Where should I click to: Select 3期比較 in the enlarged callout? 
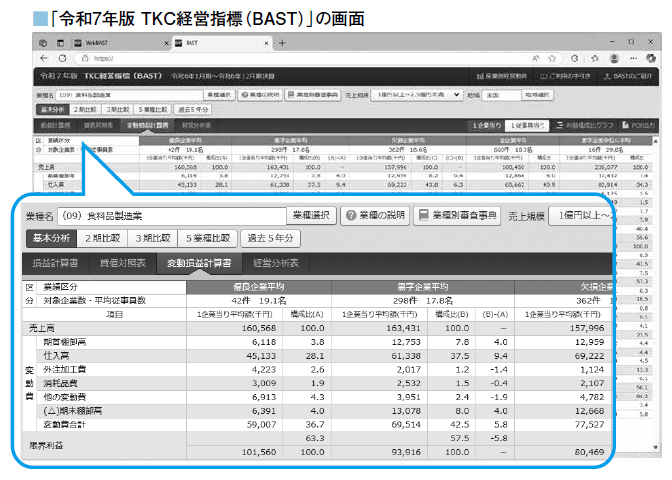click(x=153, y=238)
